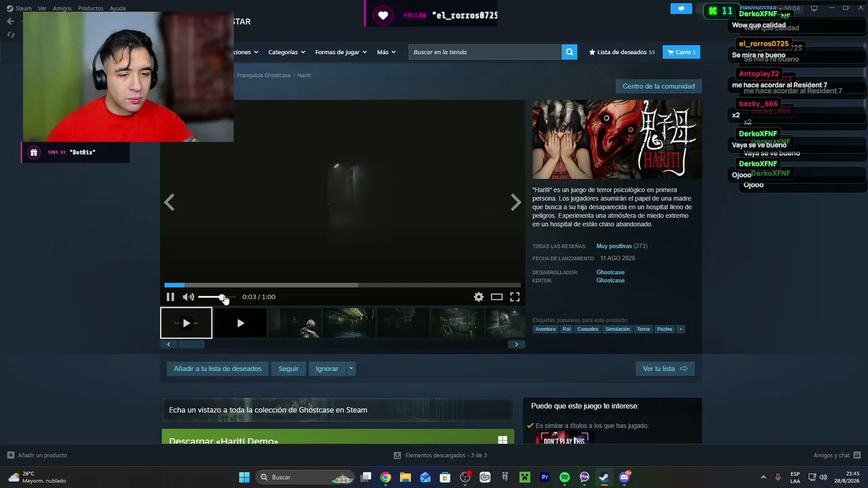Go to the next media item arrow
This screenshot has width=868, height=488.
515,202
